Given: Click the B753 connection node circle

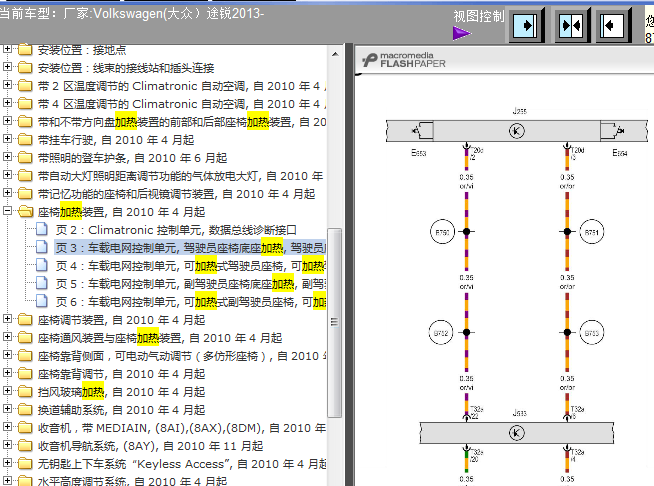Looking at the screenshot, I should tap(591, 333).
